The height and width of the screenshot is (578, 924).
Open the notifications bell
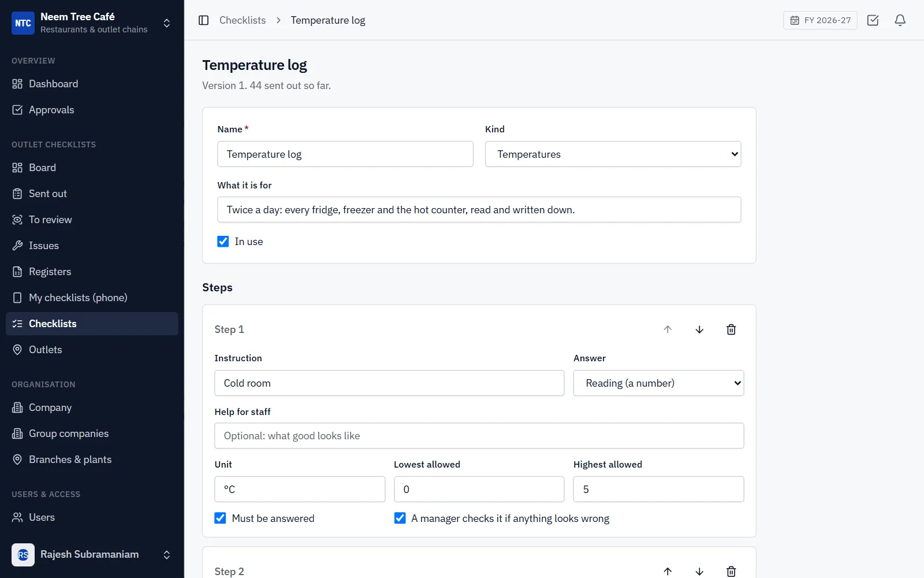pyautogui.click(x=900, y=20)
